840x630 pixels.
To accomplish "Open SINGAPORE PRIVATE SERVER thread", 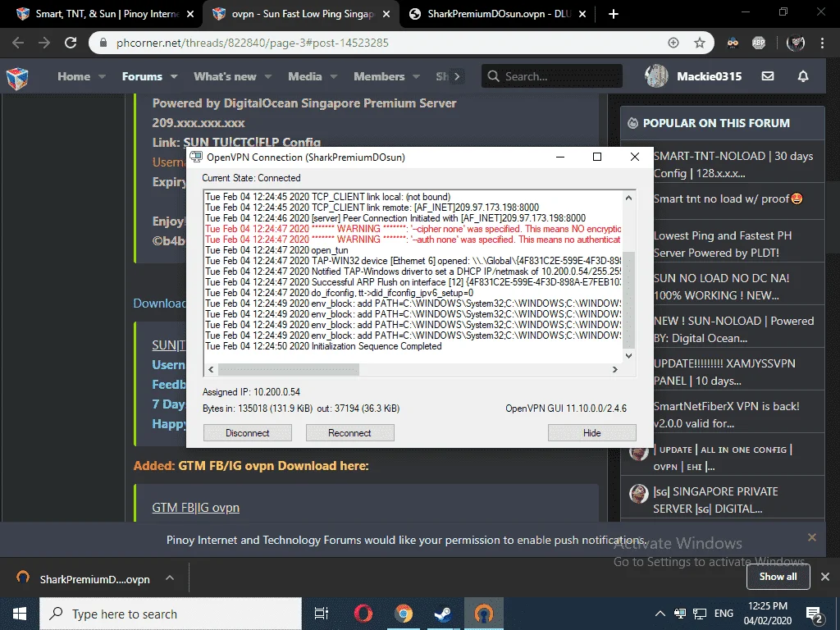I will click(x=715, y=500).
